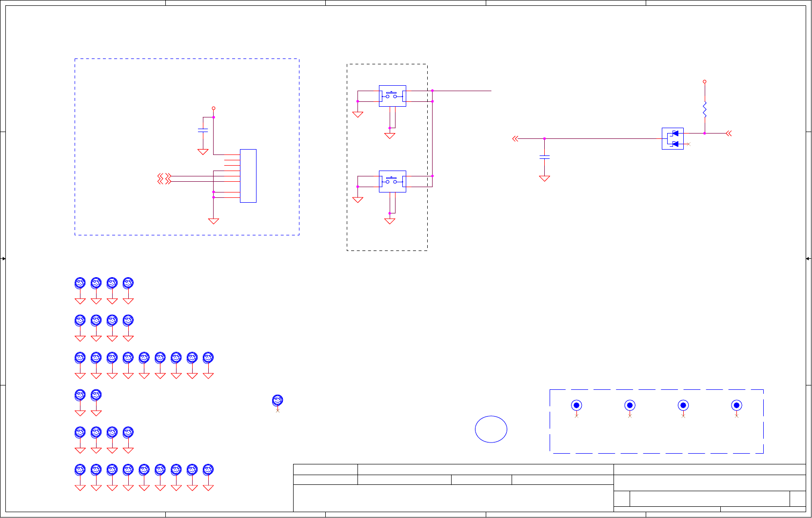812x518 pixels.
Task: Click the power node above the connector block
Action: tap(214, 108)
